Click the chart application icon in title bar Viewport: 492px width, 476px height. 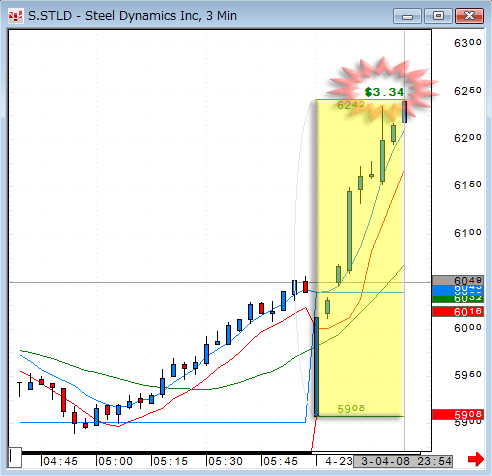pos(16,16)
